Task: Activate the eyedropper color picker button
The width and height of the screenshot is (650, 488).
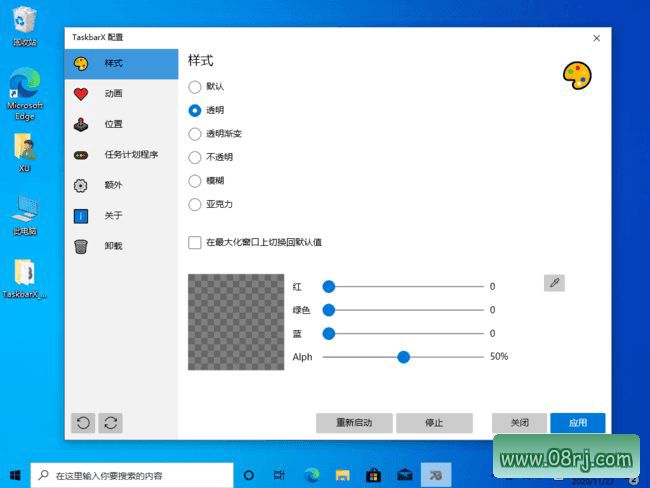Action: click(x=554, y=283)
